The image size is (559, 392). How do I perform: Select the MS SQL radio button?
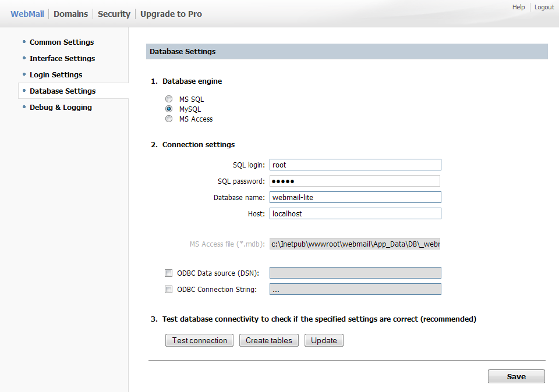coord(169,99)
